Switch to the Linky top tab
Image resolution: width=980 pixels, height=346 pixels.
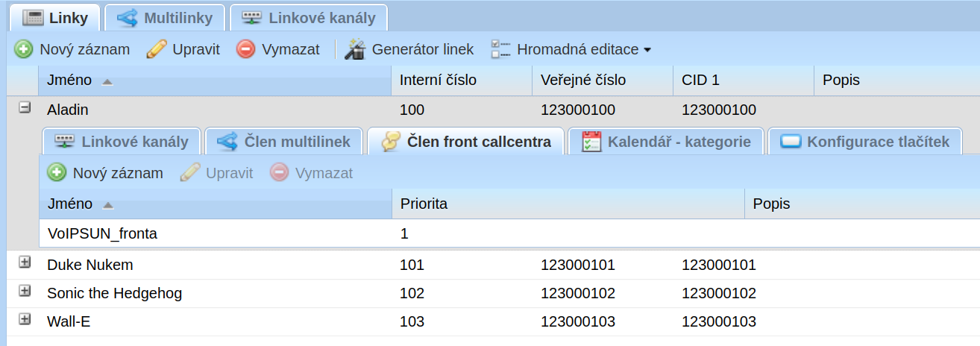point(54,17)
